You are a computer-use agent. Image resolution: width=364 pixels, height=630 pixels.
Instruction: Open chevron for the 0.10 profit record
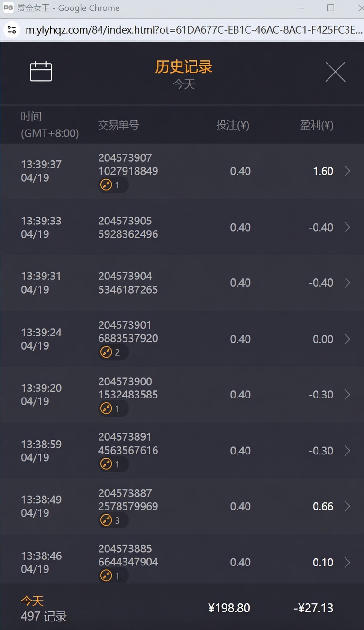[347, 562]
